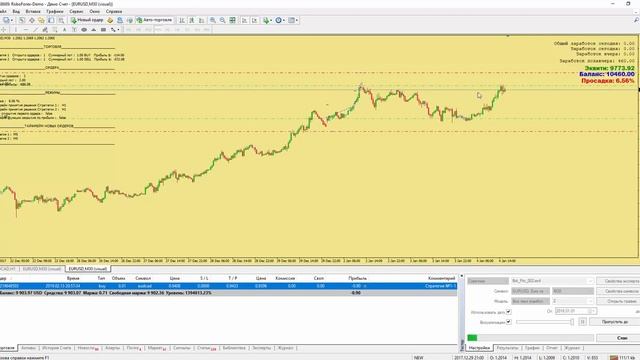Click the open chart button in tester

618,301
